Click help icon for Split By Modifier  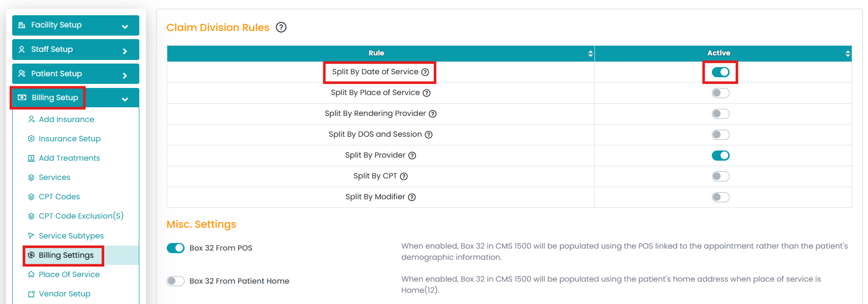412,197
